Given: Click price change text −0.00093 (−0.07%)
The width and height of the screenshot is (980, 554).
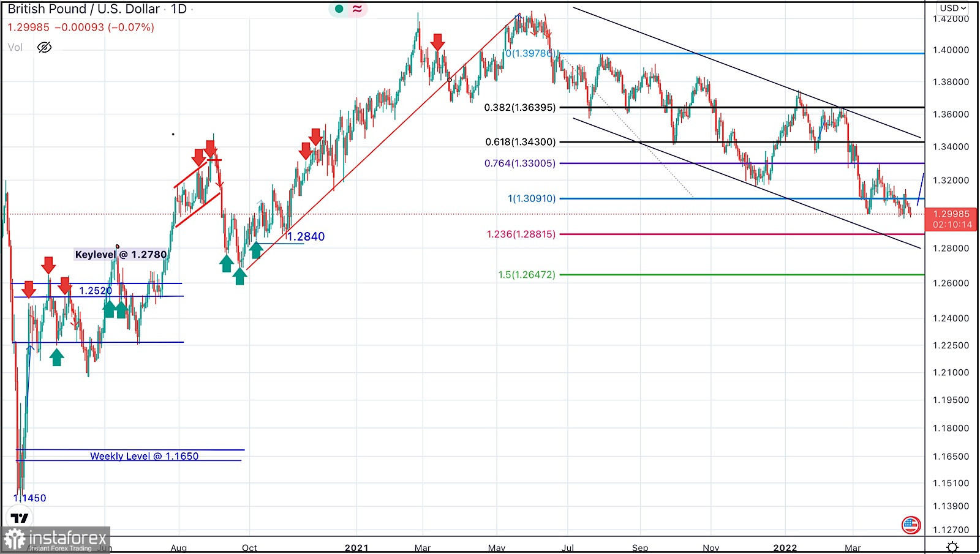Looking at the screenshot, I should click(x=105, y=28).
